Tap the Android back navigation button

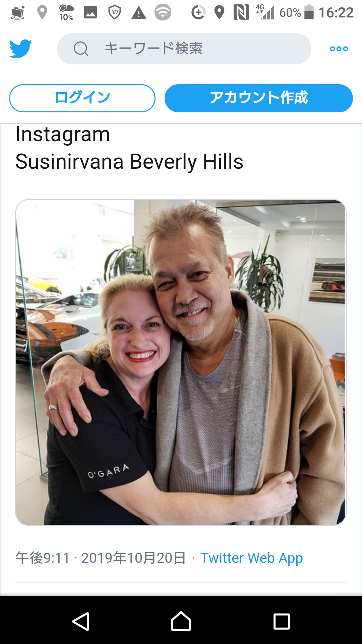click(x=81, y=621)
